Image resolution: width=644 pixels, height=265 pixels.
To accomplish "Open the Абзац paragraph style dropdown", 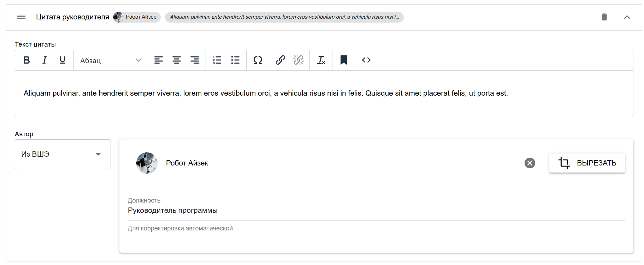I will (x=110, y=60).
